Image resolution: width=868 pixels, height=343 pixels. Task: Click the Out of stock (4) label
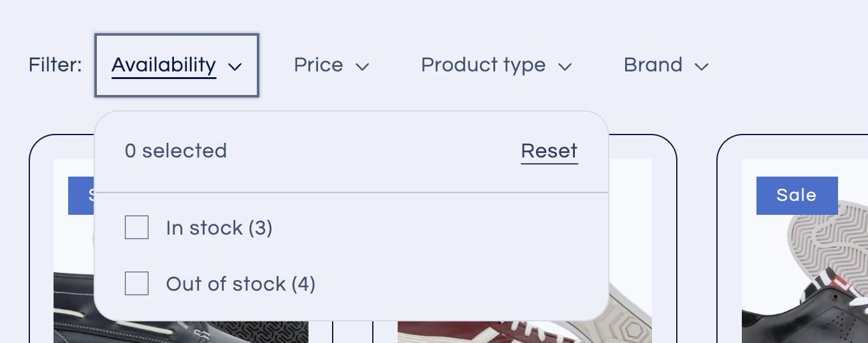(241, 284)
